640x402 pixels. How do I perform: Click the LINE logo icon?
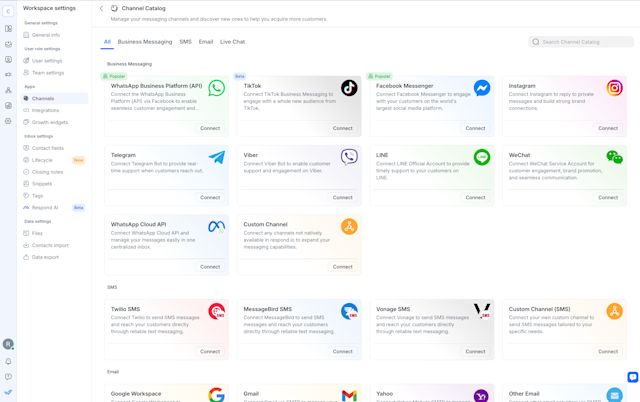[x=482, y=157]
